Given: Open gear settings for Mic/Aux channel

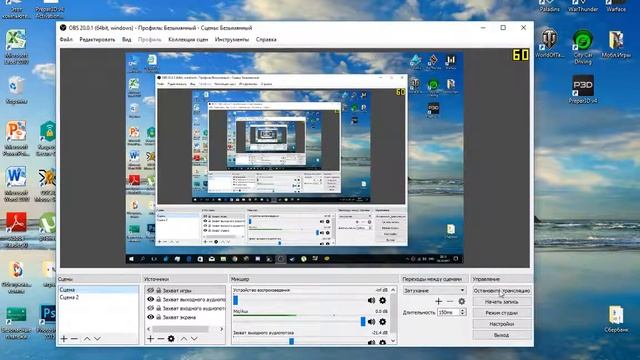Looking at the screenshot, I should tap(382, 322).
